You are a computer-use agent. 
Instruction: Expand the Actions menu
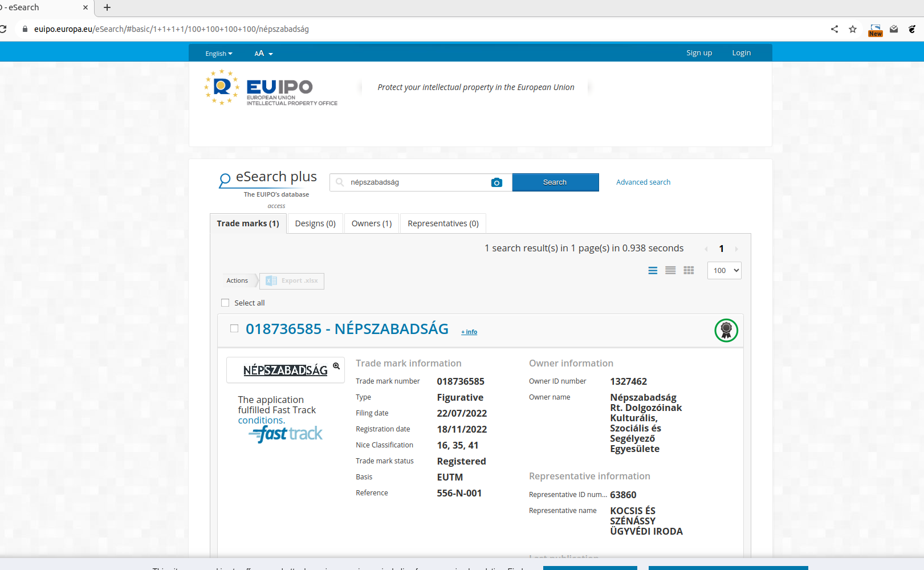point(237,280)
